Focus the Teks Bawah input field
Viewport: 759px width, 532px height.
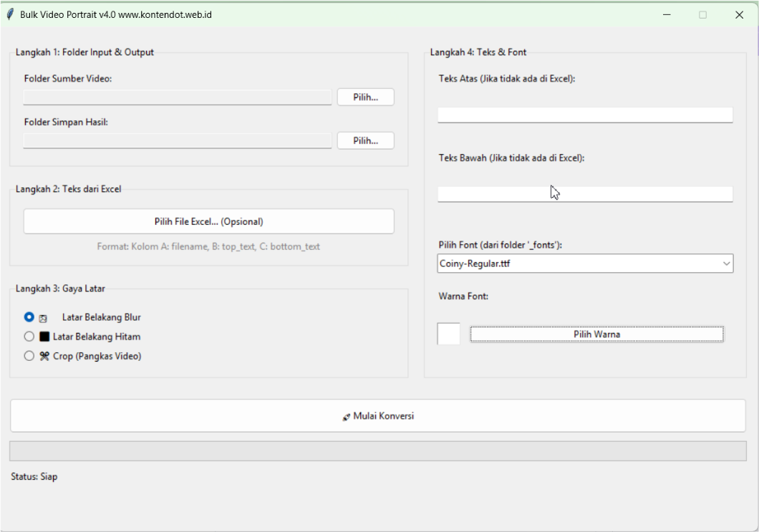tap(585, 194)
